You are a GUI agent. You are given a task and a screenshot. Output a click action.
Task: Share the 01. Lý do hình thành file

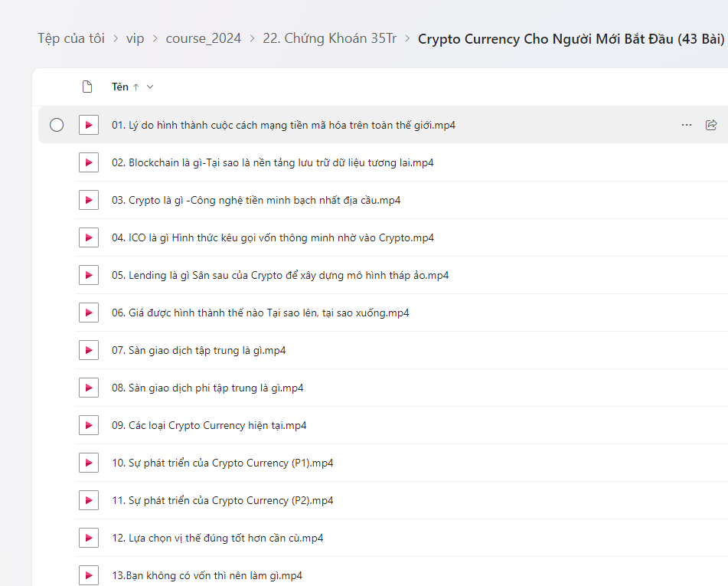point(711,125)
